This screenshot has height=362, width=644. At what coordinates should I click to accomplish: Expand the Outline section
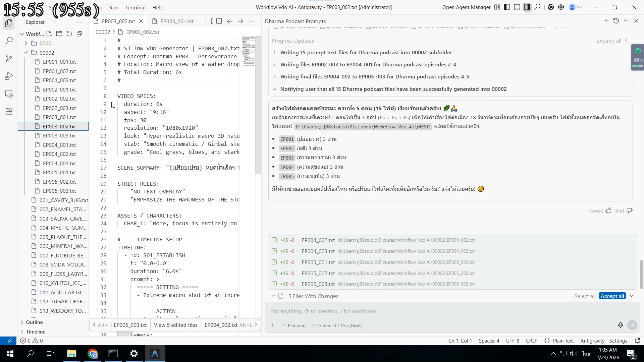click(34, 322)
